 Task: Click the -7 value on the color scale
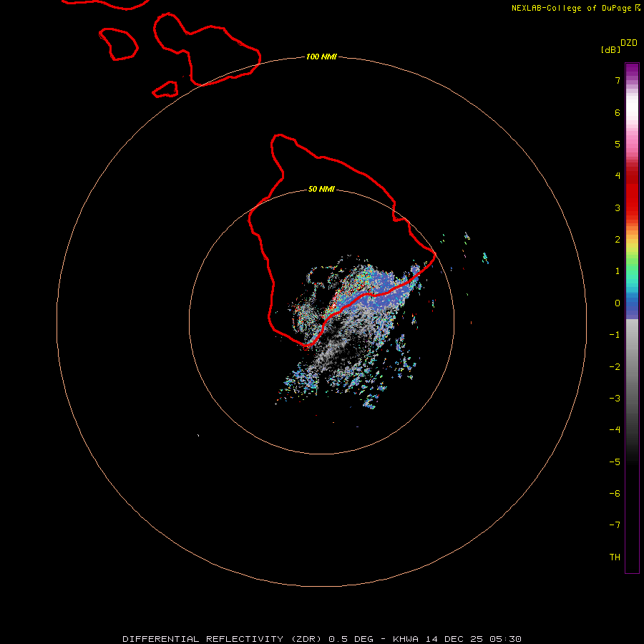pyautogui.click(x=615, y=525)
